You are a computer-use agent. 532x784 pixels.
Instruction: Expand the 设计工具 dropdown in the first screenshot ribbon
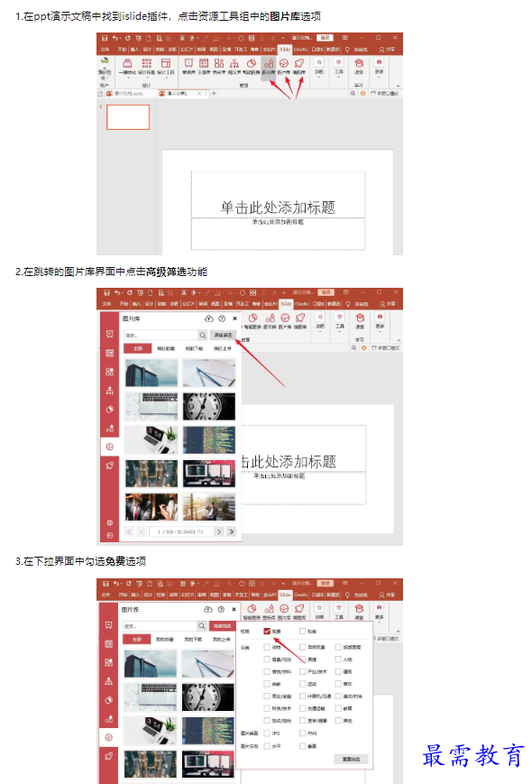pos(165,76)
